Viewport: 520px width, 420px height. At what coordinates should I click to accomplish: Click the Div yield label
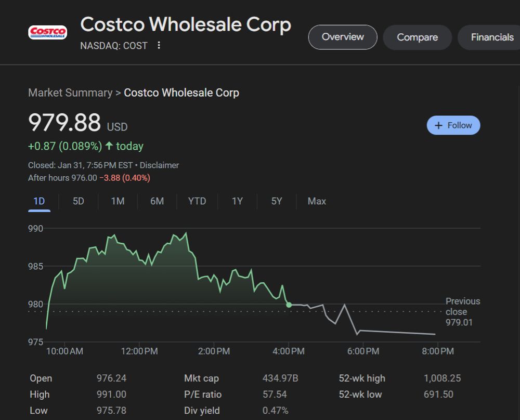[x=202, y=411]
